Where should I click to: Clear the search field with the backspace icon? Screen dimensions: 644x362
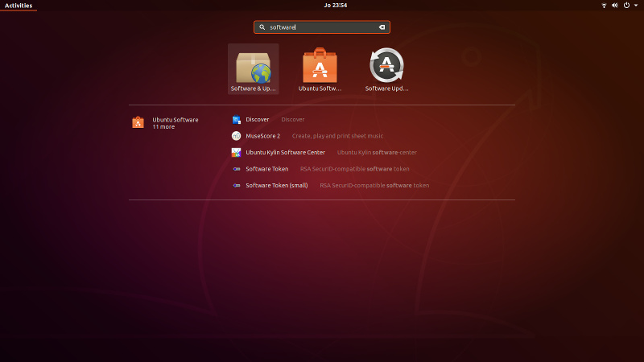382,27
